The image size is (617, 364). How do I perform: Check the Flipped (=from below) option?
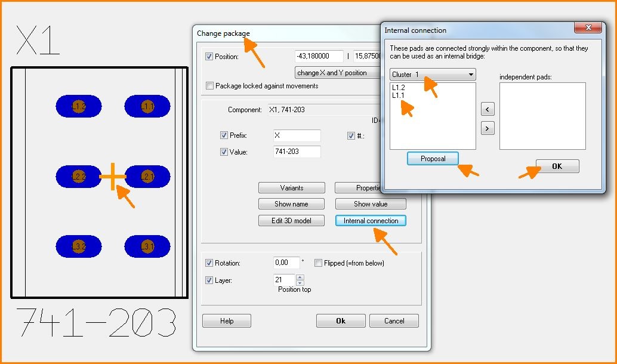[x=319, y=263]
